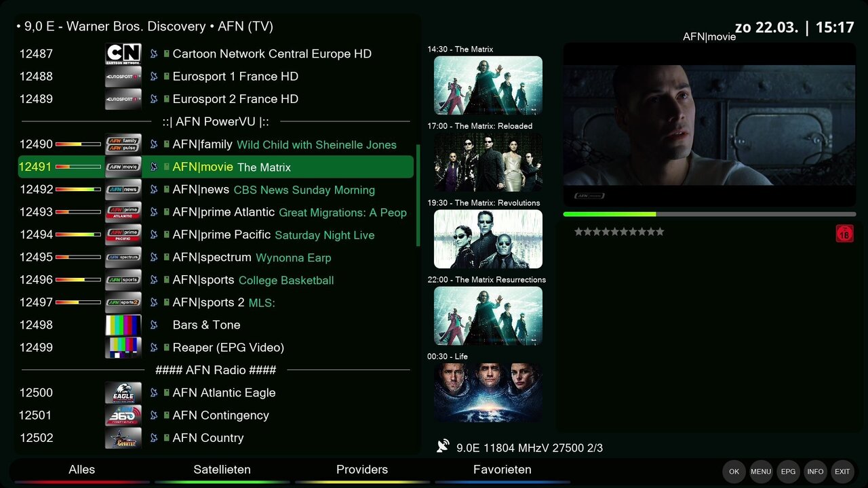Select "Cartoon Network Central Europe HD" channel name
The width and height of the screenshot is (868, 488).
coord(272,54)
